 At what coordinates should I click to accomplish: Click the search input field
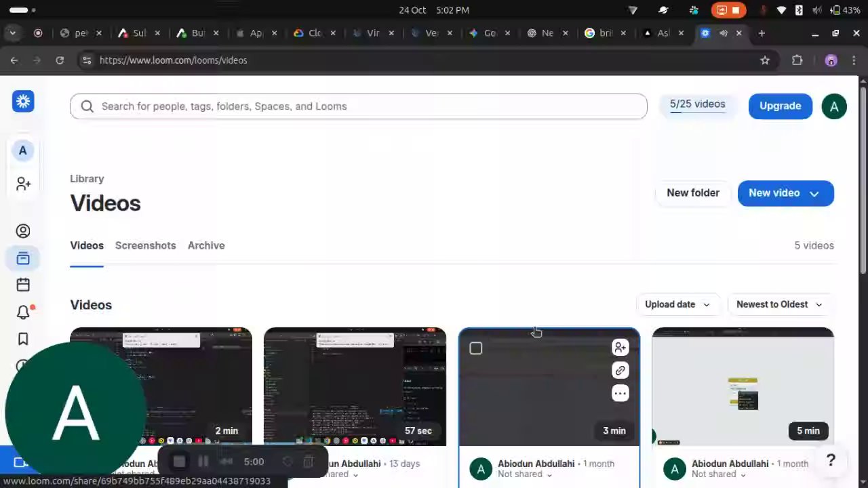tap(358, 106)
